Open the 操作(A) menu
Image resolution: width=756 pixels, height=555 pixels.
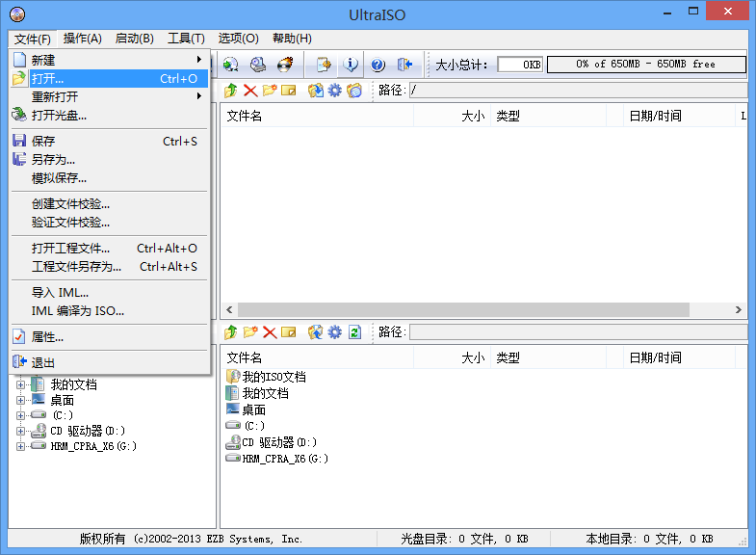point(83,39)
